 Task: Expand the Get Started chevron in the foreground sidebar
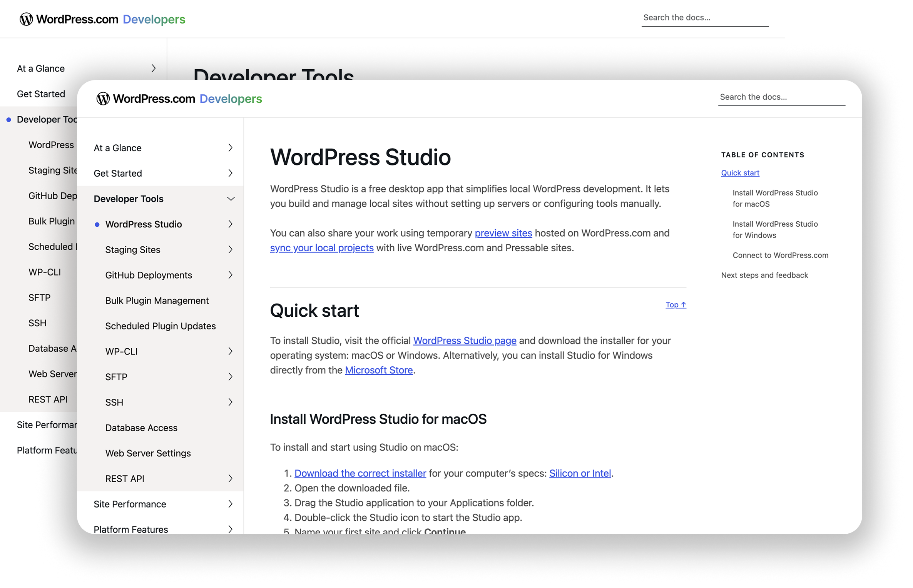pos(230,173)
